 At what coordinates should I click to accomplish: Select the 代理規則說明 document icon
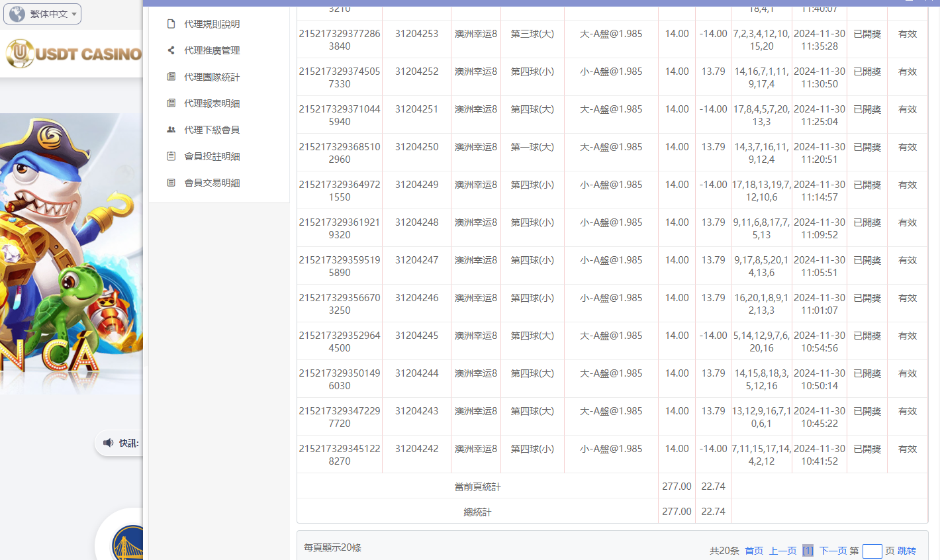point(171,24)
